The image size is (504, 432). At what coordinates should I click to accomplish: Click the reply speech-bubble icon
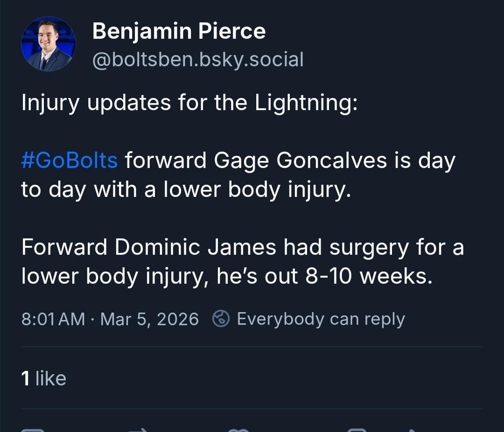point(33,430)
